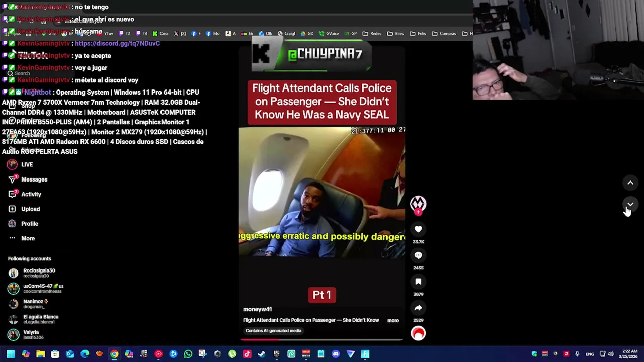The image size is (644, 362).
Task: Click the 'Contains AI-generated media' label
Action: 273,331
